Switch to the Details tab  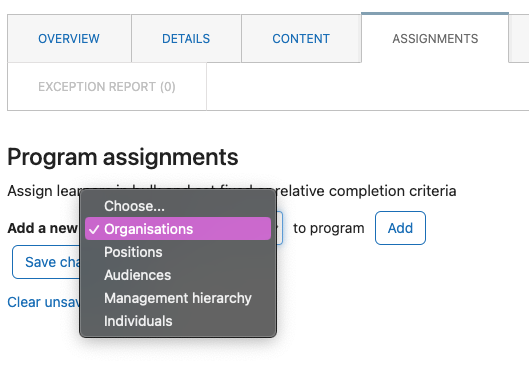click(x=186, y=38)
